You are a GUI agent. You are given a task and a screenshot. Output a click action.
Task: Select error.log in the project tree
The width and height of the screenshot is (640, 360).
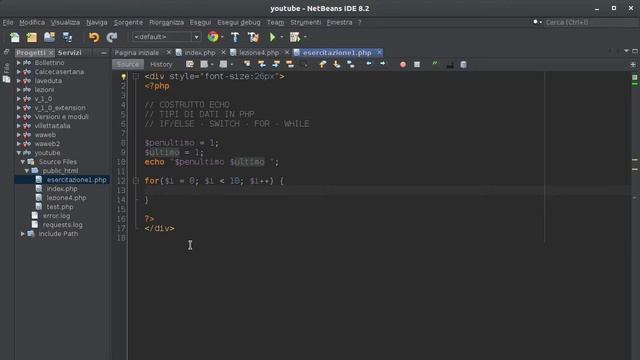(56, 216)
